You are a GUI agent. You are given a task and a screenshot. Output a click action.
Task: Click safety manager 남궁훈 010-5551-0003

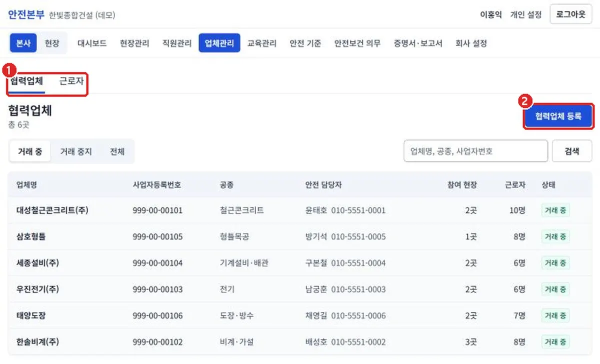[345, 289]
